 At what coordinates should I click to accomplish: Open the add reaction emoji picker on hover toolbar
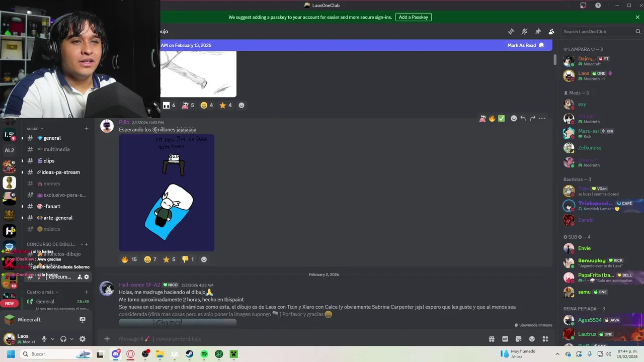514,119
